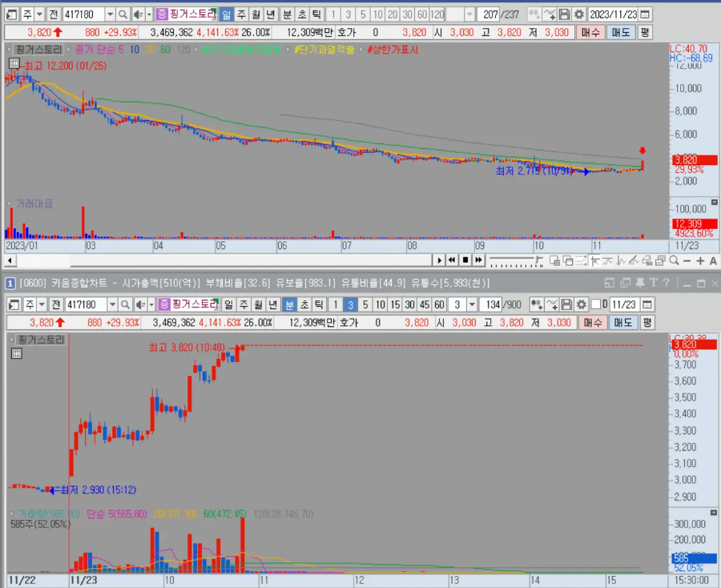Viewport: 721px width, 588px height.
Task: Click the left scroll arrow under upper chart
Action: 10,260
